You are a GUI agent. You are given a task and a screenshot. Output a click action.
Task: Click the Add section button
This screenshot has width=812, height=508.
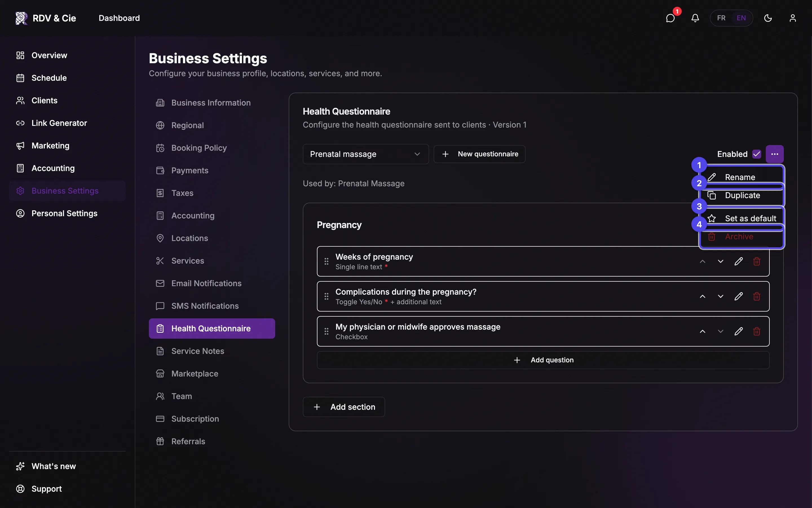344,407
